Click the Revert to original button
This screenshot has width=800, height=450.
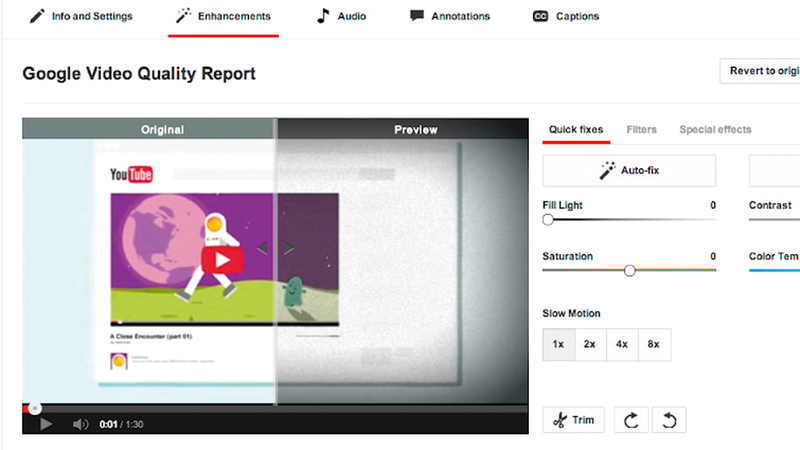tap(760, 71)
